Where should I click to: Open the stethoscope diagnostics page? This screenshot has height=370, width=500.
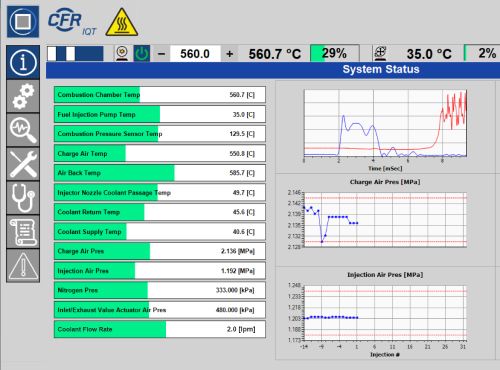coord(23,198)
